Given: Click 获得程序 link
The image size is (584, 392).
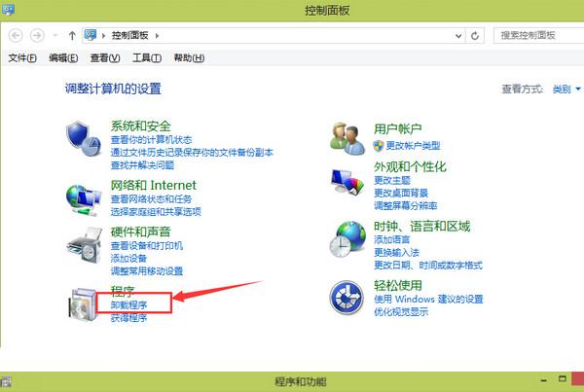Looking at the screenshot, I should (x=128, y=317).
